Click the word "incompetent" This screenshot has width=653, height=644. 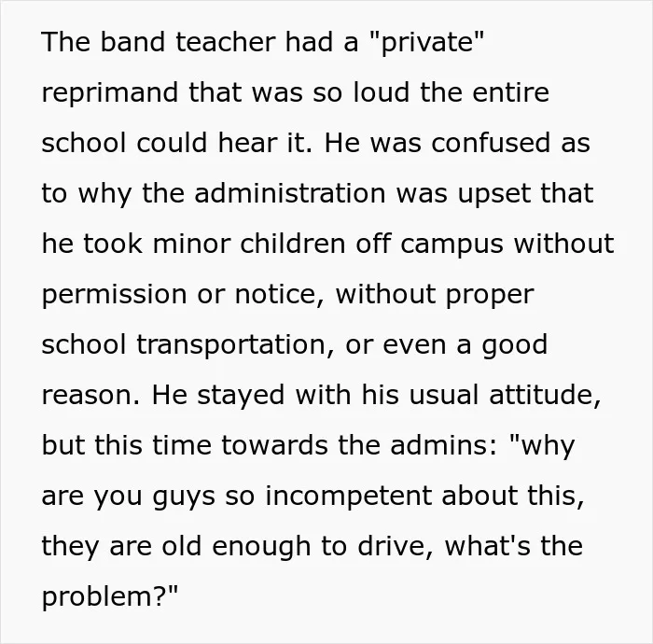coord(349,497)
